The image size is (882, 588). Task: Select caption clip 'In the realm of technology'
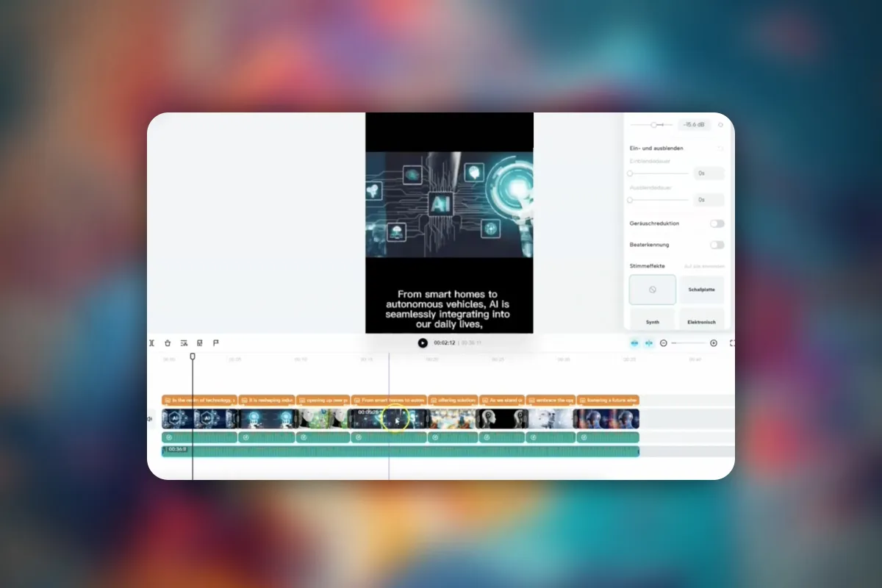[x=200, y=401]
